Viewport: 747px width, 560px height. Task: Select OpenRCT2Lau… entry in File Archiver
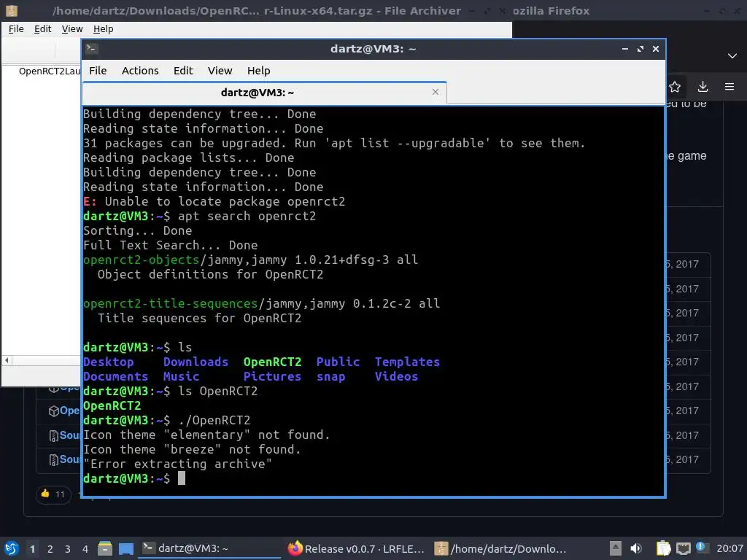(50, 71)
